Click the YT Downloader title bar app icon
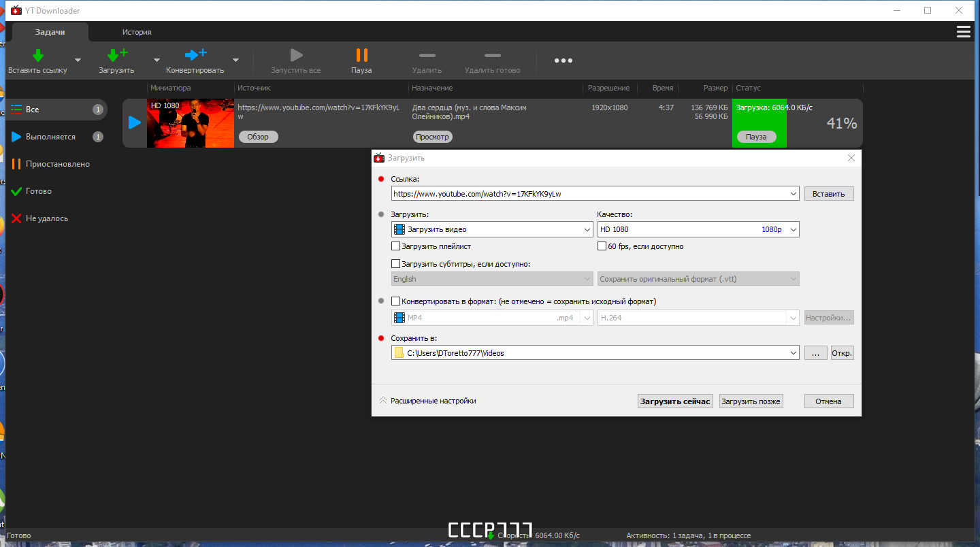Viewport: 980px width, 547px height. [16, 10]
